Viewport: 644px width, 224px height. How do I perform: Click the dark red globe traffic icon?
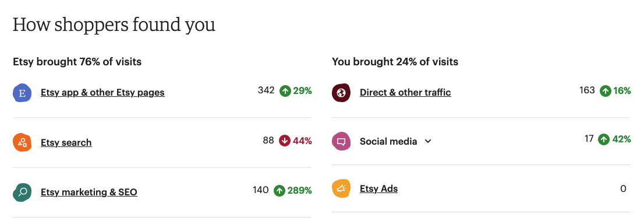[x=341, y=93]
